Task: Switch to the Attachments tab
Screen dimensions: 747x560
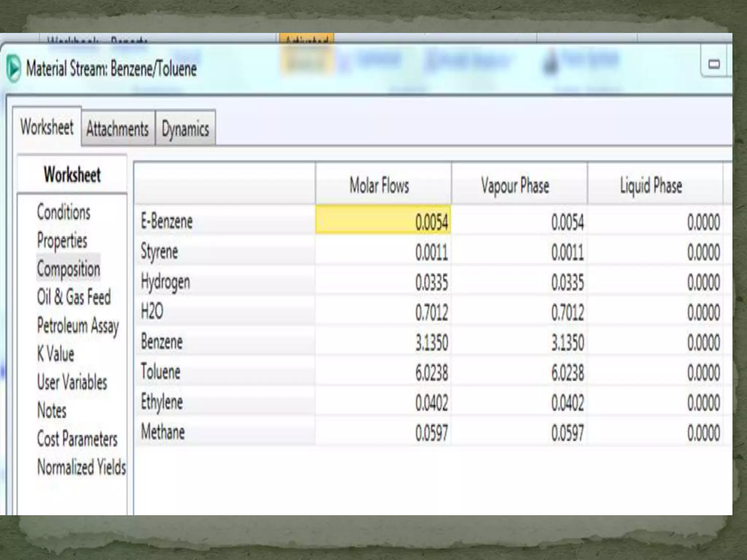Action: pos(117,129)
